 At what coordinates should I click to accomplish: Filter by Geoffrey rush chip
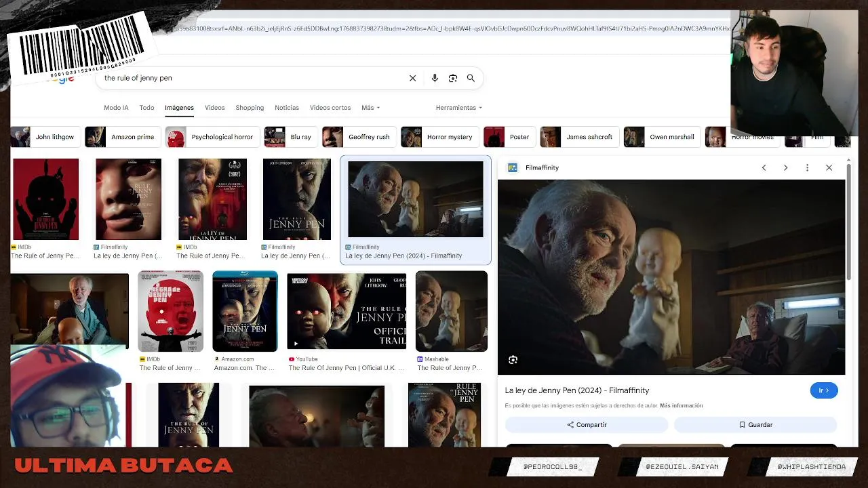click(x=359, y=137)
